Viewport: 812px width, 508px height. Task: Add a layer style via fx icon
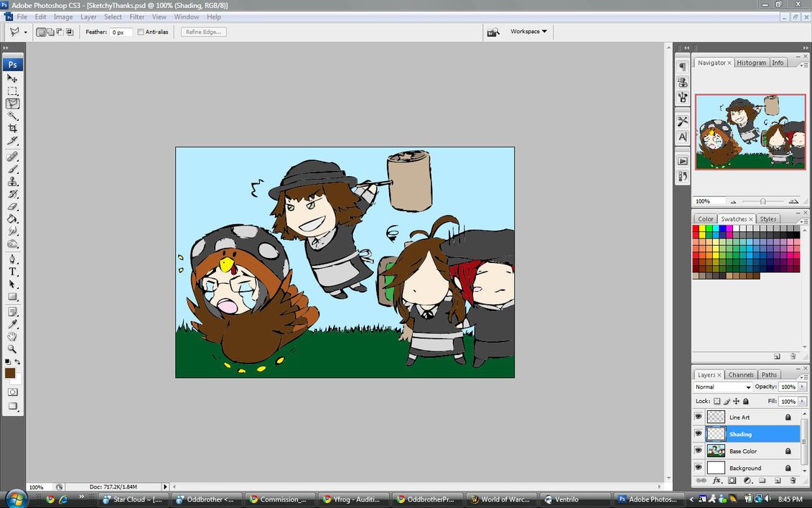click(x=717, y=480)
